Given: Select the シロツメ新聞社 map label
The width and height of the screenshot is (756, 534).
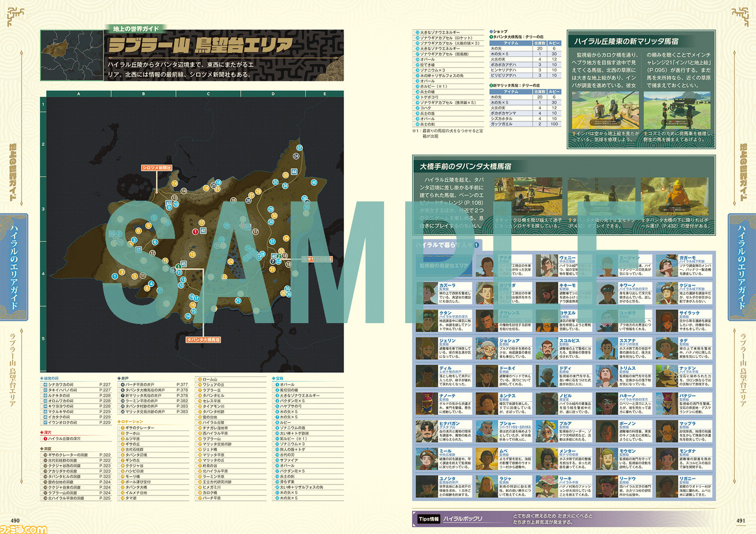Looking at the screenshot, I should 156,168.
